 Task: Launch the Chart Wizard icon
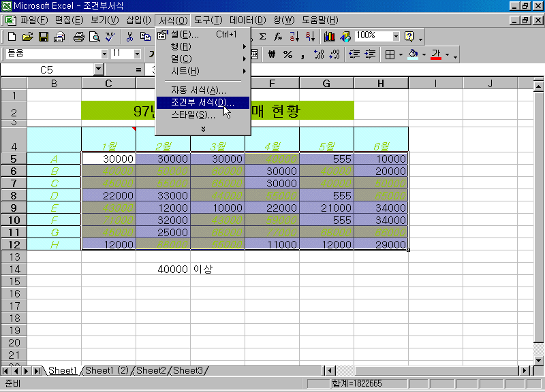point(330,37)
